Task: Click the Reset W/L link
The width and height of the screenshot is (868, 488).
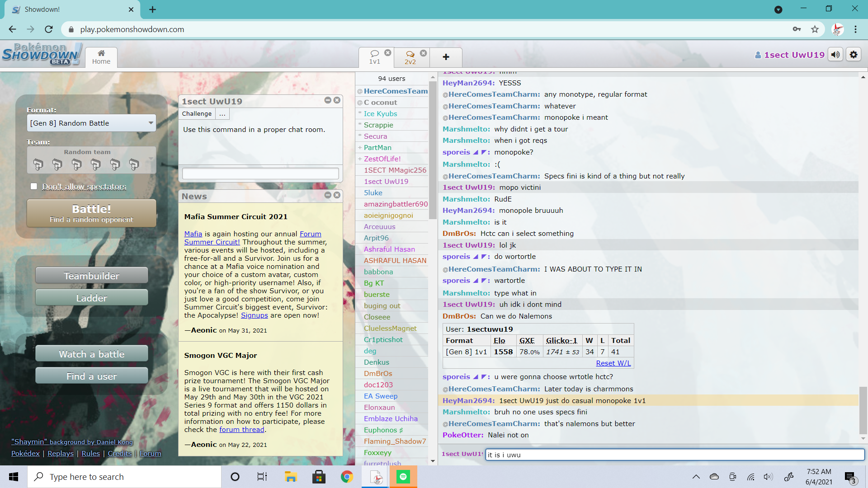Action: pyautogui.click(x=613, y=362)
